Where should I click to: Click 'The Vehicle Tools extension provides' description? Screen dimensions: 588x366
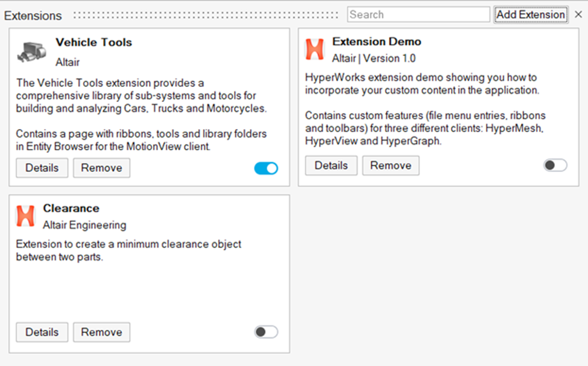141,96
